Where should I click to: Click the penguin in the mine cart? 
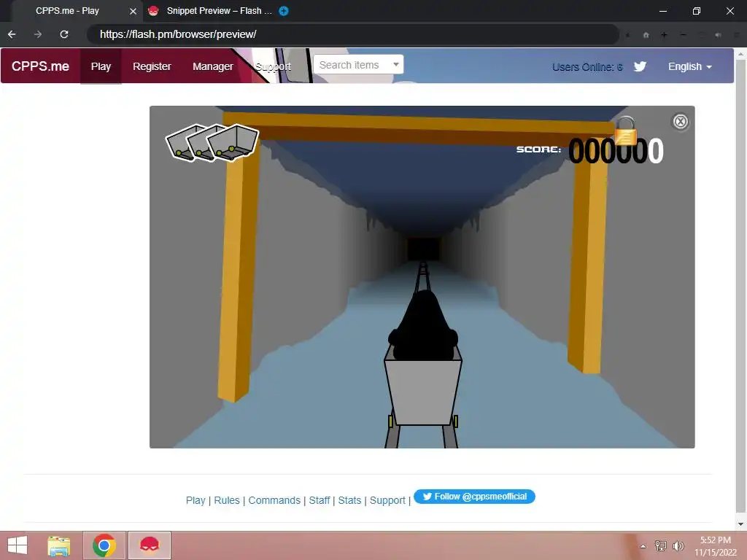tap(423, 326)
